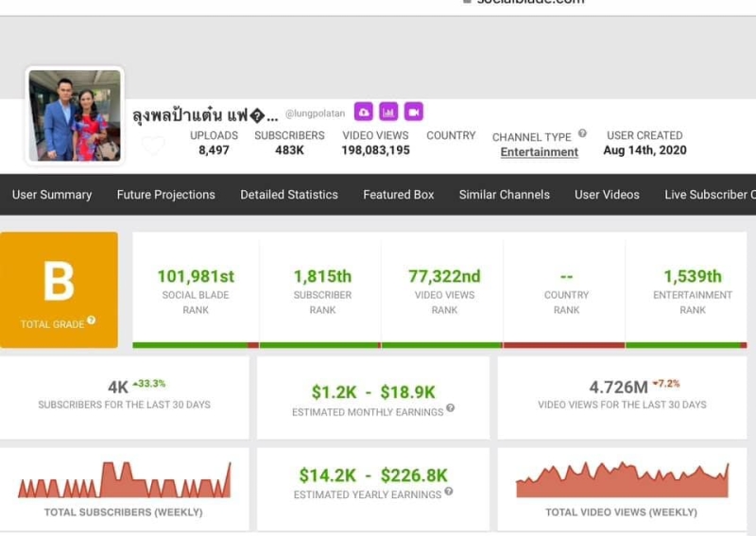Screen dimensions: 756x536
Task: Select the 1,539th entertainment rank
Action: click(693, 276)
